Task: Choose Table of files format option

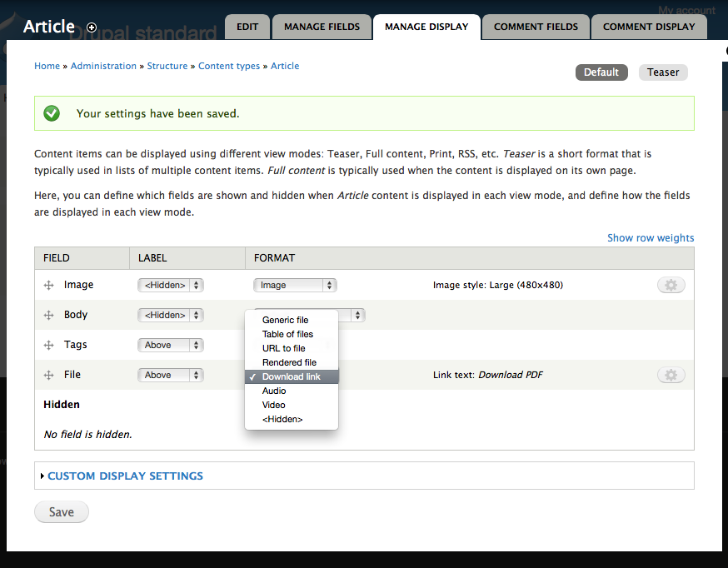Action: pos(287,334)
